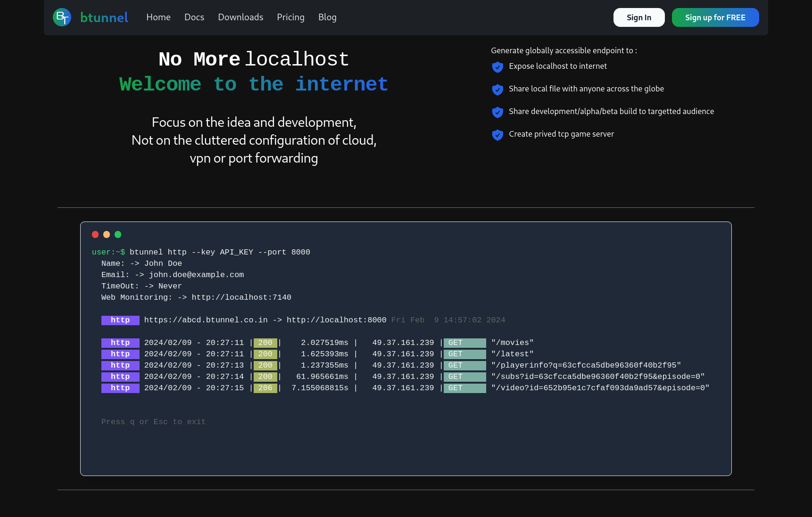
Task: Click the 'No More localhost' heading
Action: coord(254,59)
